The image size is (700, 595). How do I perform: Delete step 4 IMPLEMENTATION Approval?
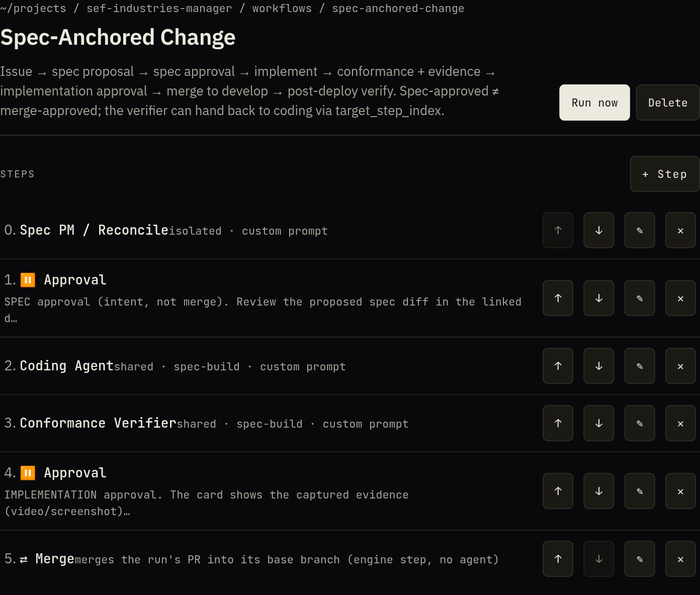point(680,491)
